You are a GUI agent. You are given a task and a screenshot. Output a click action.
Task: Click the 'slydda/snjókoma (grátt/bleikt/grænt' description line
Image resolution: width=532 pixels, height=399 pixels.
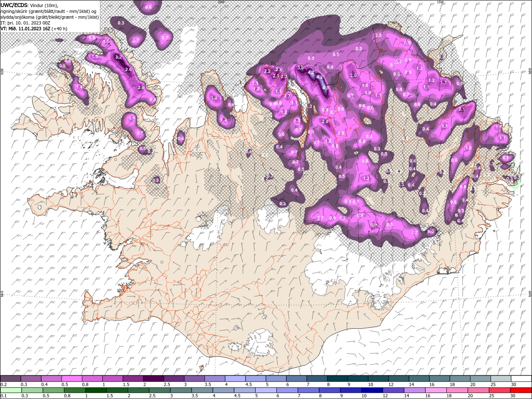pyautogui.click(x=50, y=17)
